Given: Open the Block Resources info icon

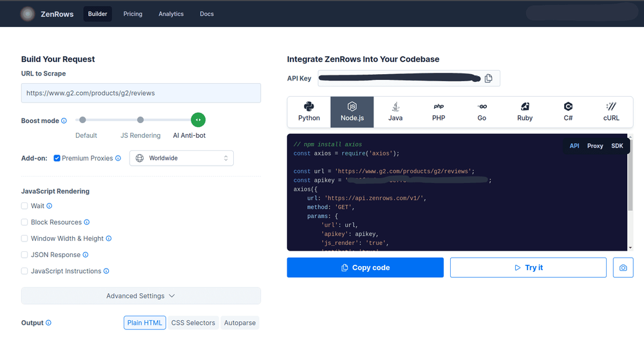Looking at the screenshot, I should coord(87,222).
